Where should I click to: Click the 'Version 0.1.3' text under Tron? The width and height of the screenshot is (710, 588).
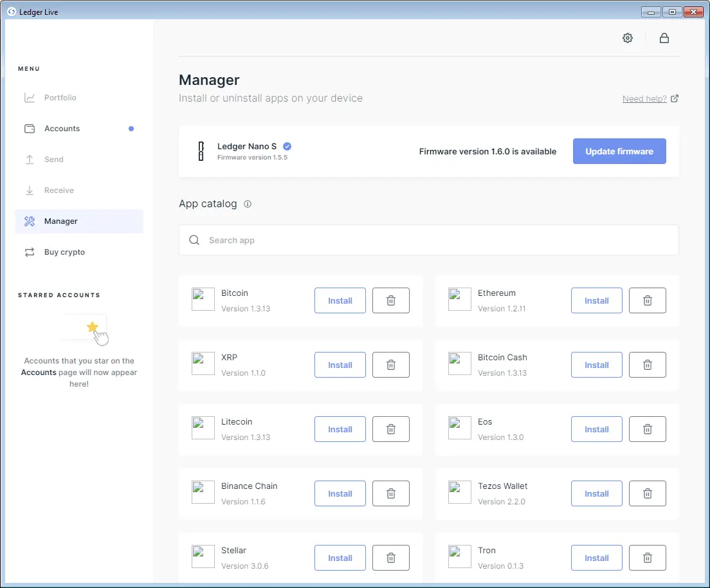pyautogui.click(x=500, y=565)
